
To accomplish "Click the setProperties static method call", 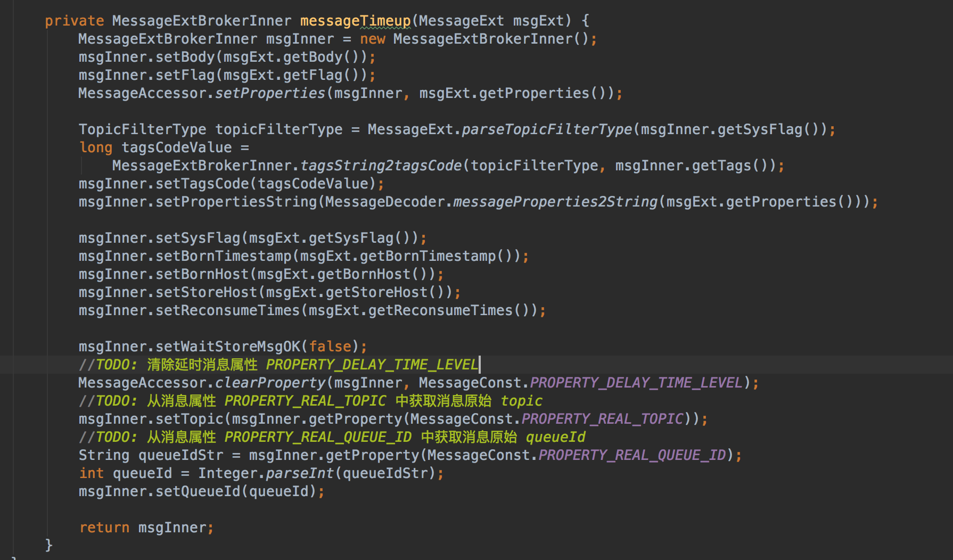I will pyautogui.click(x=270, y=93).
